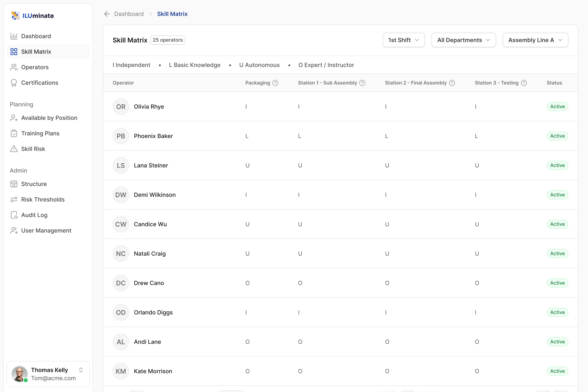The image size is (588, 392).
Task: Click Lana Steiner's Active status badge
Action: [557, 166]
